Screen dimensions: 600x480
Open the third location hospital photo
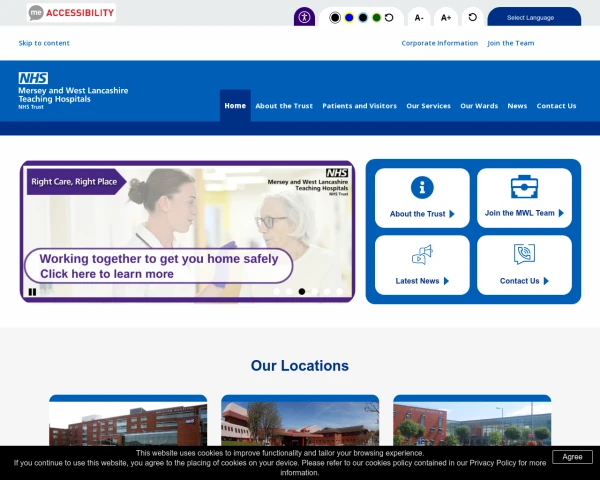pos(472,423)
